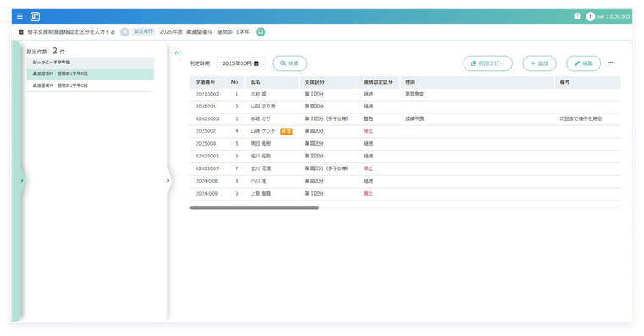The image size is (644, 336).
Task: Open the three-dot more options menu
Action: pyautogui.click(x=611, y=63)
